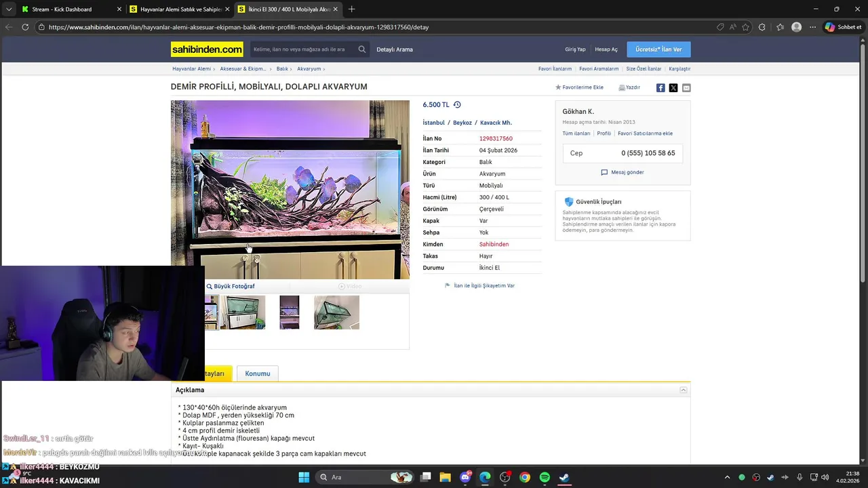Viewport: 868px width, 488px height.
Task: Click the search magnifier icon in header
Action: (x=362, y=49)
